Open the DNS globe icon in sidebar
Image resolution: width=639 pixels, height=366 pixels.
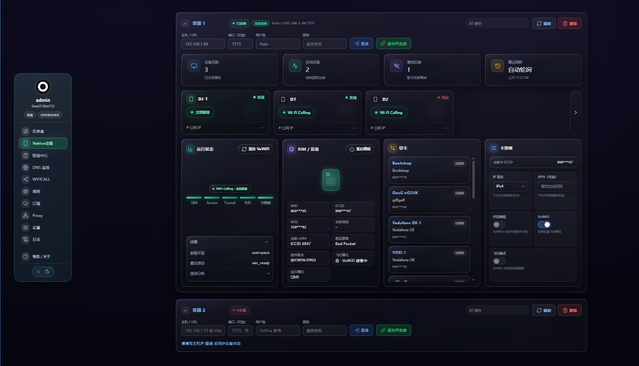[x=25, y=168]
